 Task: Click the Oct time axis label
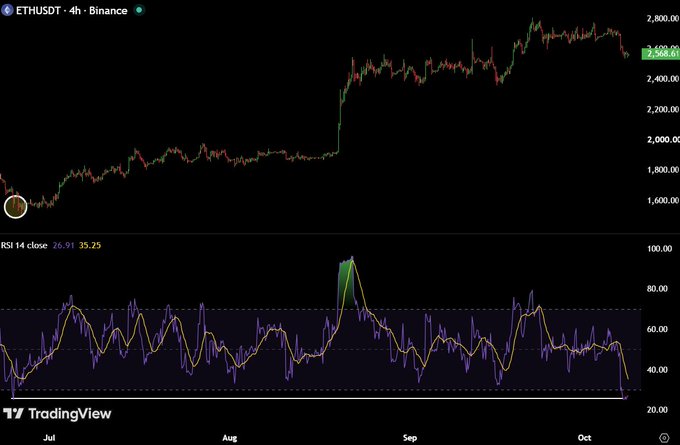point(584,438)
